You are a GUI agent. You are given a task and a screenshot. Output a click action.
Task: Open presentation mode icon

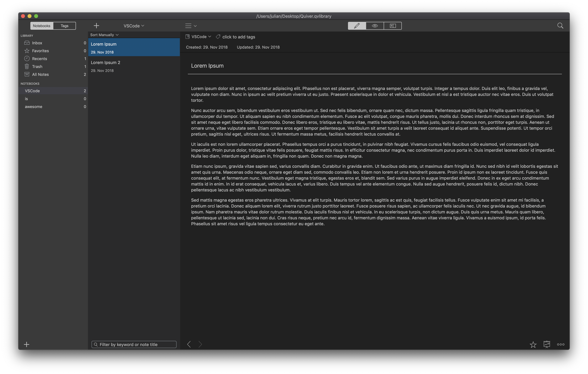tap(547, 344)
